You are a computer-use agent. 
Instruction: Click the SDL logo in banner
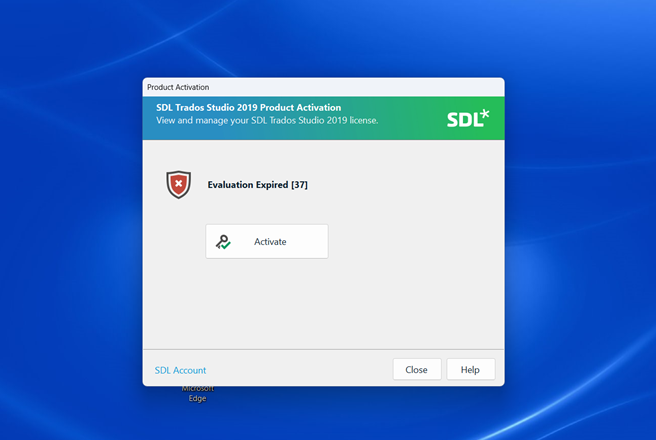coord(468,118)
